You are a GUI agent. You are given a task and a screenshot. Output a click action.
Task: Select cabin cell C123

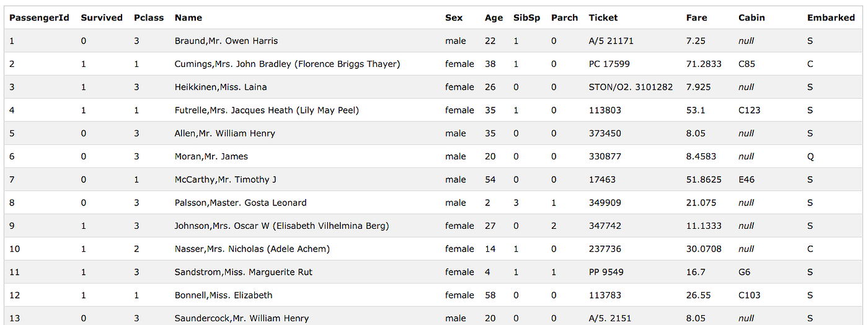point(750,110)
